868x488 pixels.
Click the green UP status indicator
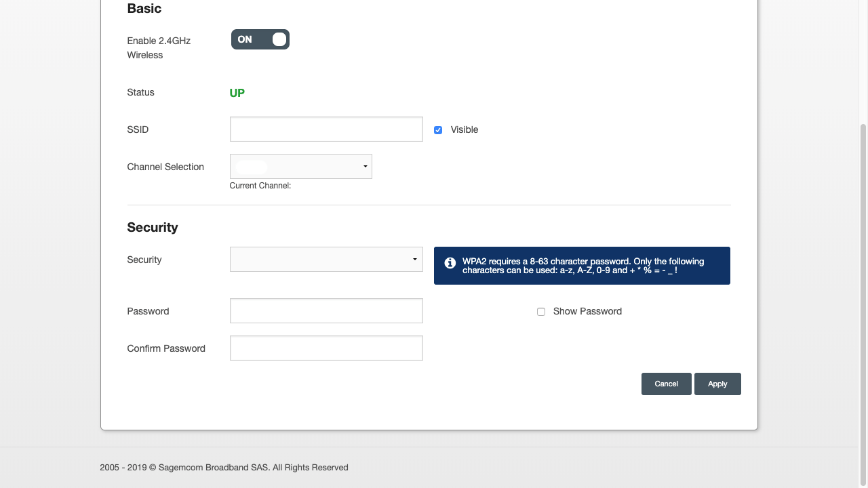pos(237,92)
